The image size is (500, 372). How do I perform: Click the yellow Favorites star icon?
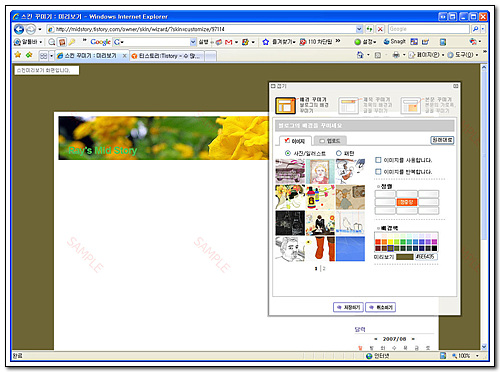(18, 55)
